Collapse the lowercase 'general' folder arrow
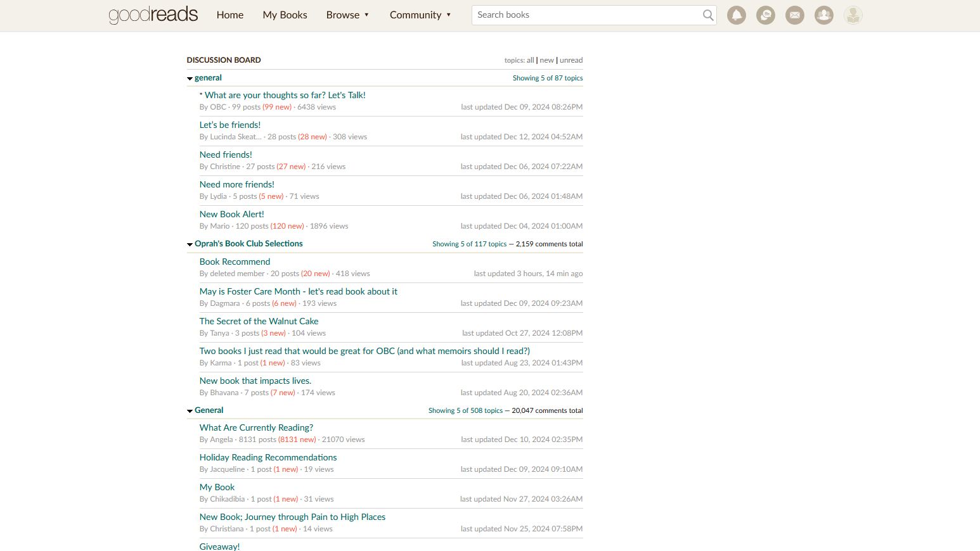Screen dimensions: 980x551 pyautogui.click(x=190, y=79)
